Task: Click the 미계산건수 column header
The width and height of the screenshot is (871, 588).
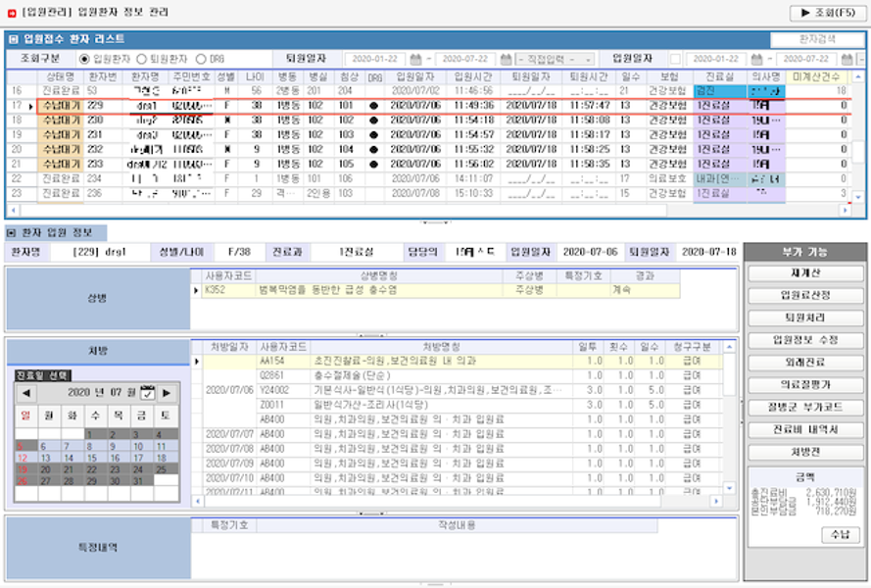Action: 816,76
